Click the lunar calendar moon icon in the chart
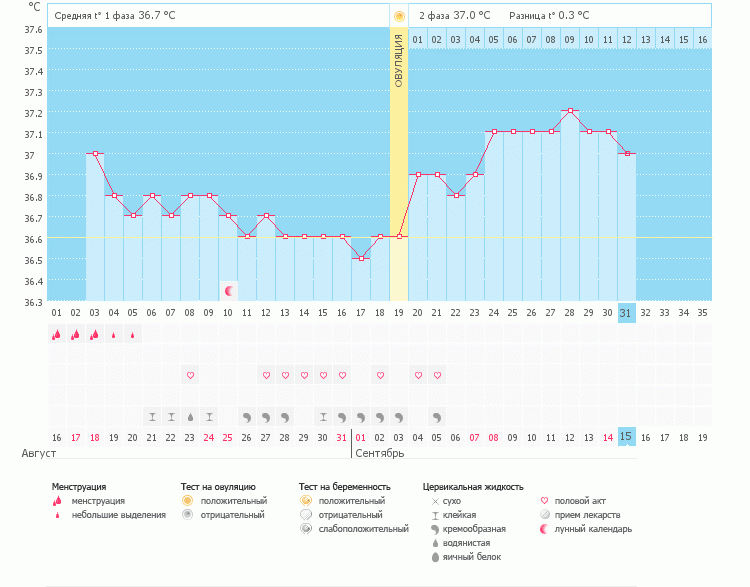Viewport: 750px width, 587px height. point(229,291)
